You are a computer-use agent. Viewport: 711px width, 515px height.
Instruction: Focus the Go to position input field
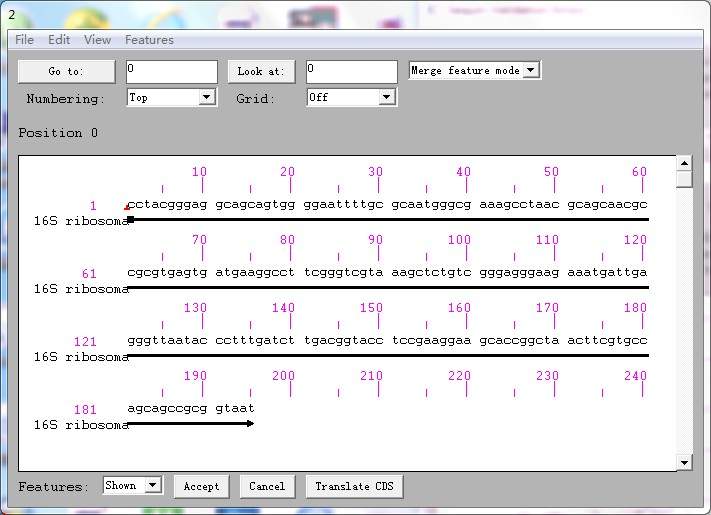(x=172, y=72)
